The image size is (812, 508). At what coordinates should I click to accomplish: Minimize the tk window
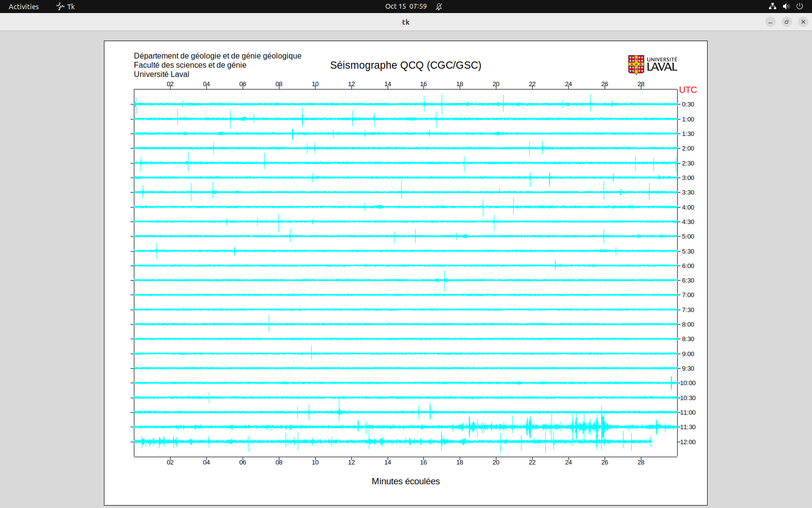pos(770,22)
